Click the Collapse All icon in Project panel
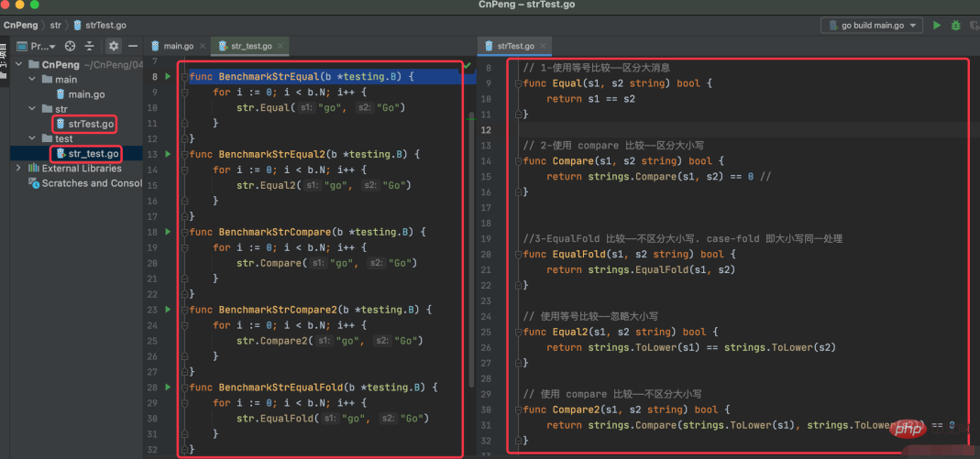Image resolution: width=980 pixels, height=459 pixels. (91, 46)
